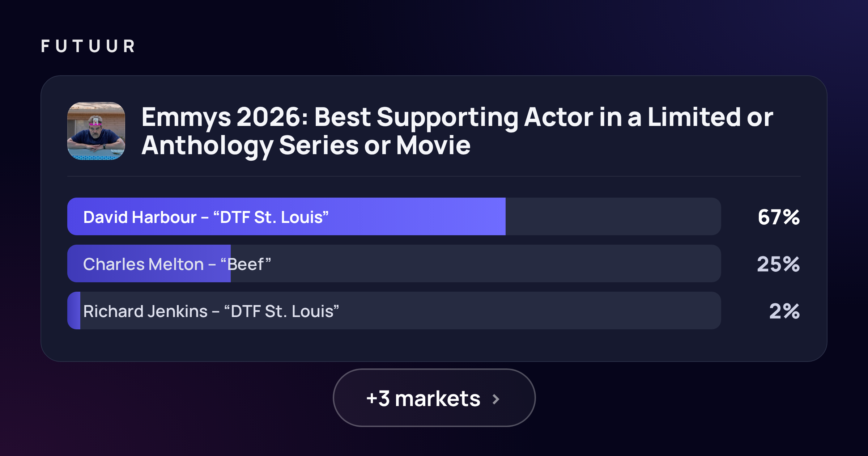The image size is (868, 456).
Task: Click the chevron arrow beside +3 markets
Action: tap(496, 399)
